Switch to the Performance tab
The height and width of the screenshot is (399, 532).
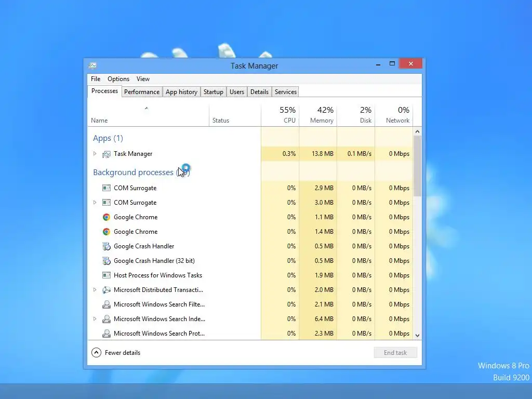point(142,92)
